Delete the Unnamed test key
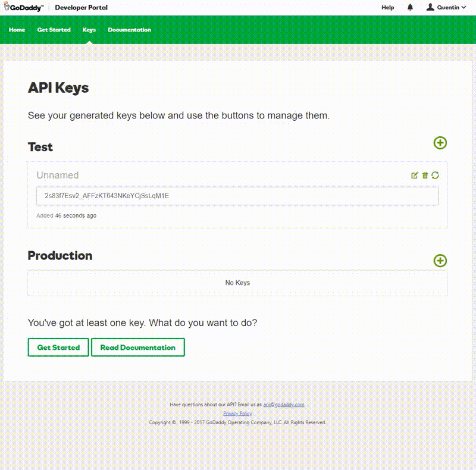The height and width of the screenshot is (470, 476). [x=425, y=174]
